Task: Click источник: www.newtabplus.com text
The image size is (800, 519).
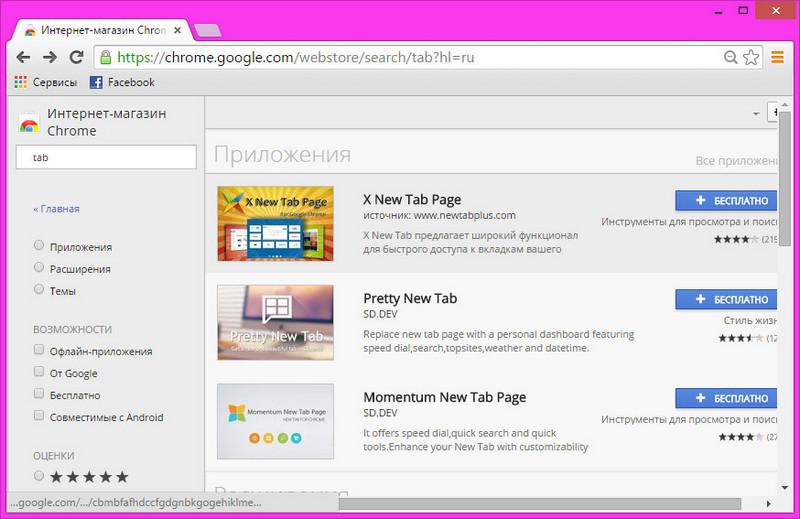Action: coord(439,215)
